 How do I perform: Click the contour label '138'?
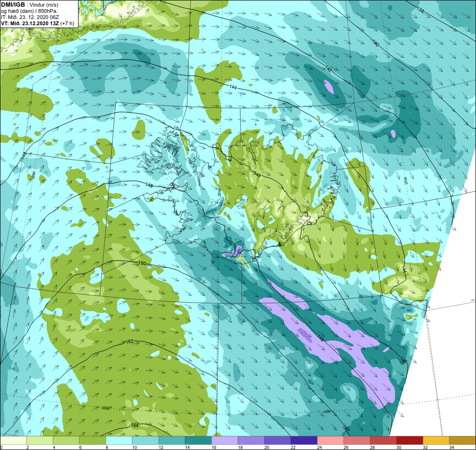(x=420, y=10)
